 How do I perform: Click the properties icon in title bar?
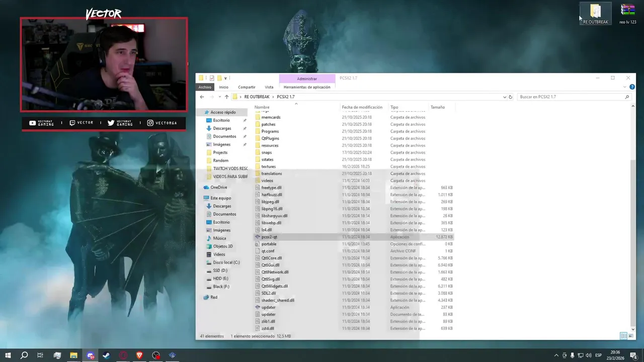212,78
